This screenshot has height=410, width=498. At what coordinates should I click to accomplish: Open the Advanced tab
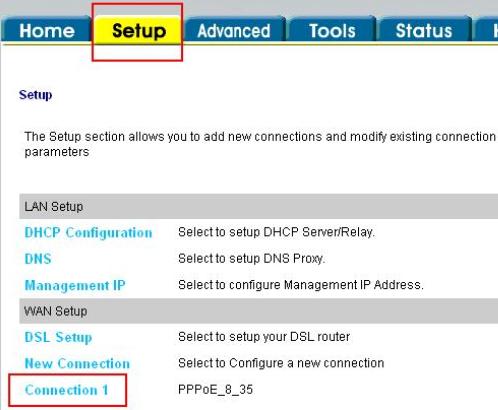234,30
